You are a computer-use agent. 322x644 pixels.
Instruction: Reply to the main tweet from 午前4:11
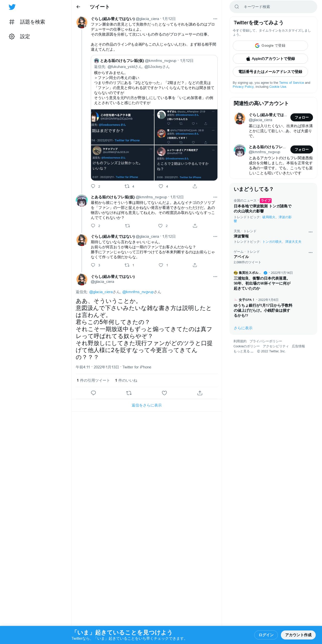tap(93, 393)
